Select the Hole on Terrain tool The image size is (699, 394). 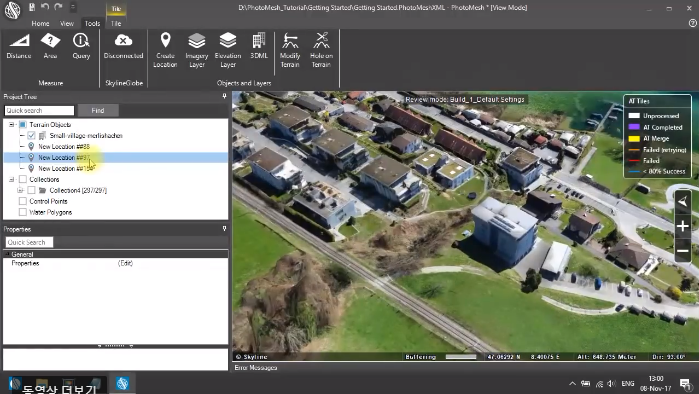click(321, 50)
